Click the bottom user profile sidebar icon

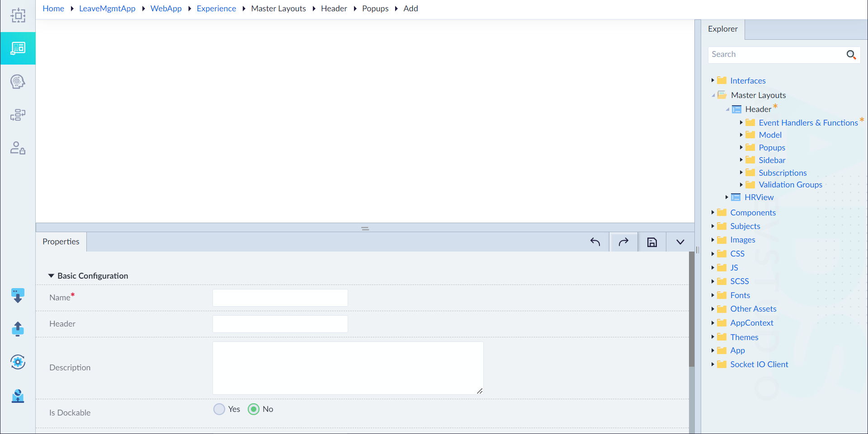[18, 396]
